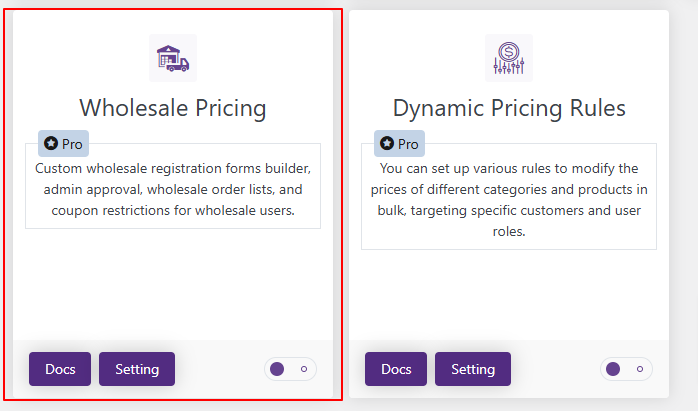Open Docs for Wholesale Pricing
The image size is (698, 411).
point(60,369)
